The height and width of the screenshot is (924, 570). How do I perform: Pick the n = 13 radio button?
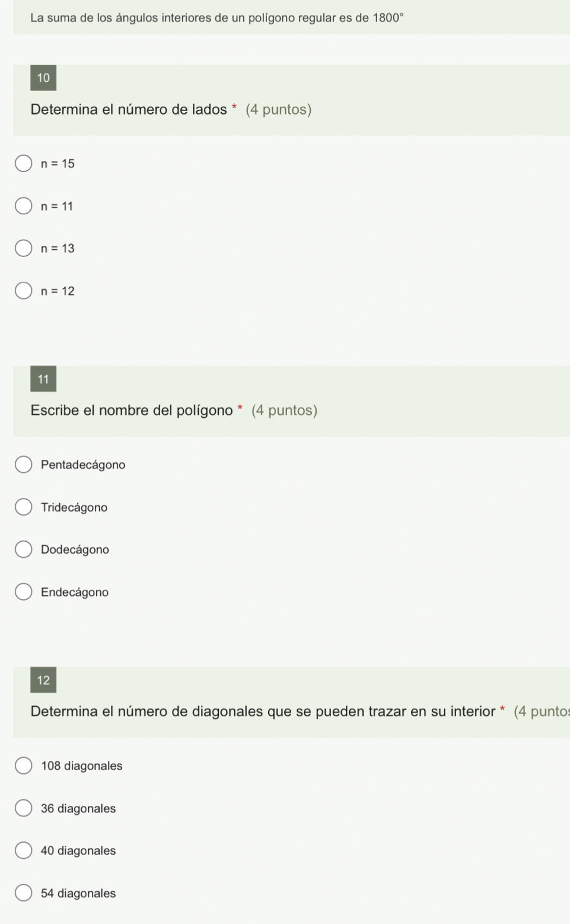pyautogui.click(x=23, y=248)
